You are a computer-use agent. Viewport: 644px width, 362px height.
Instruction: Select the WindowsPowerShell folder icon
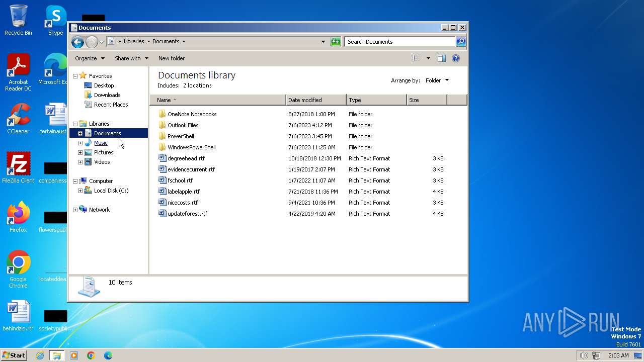pos(162,147)
